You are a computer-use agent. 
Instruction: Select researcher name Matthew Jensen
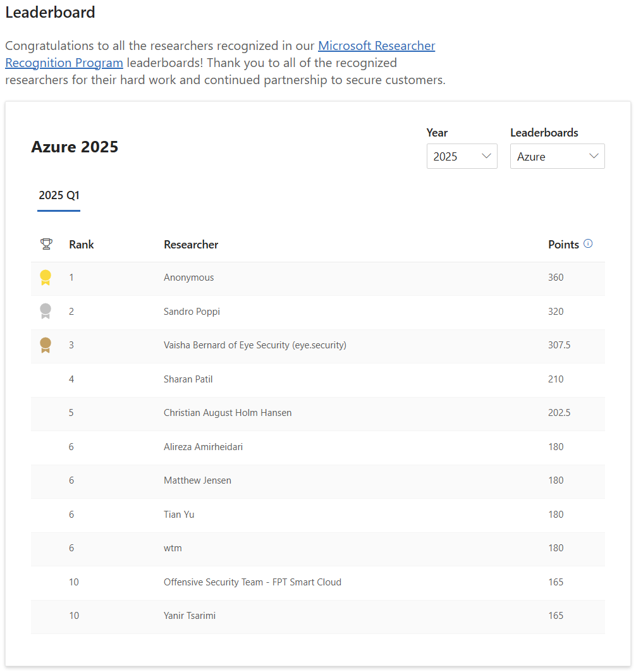pos(198,480)
